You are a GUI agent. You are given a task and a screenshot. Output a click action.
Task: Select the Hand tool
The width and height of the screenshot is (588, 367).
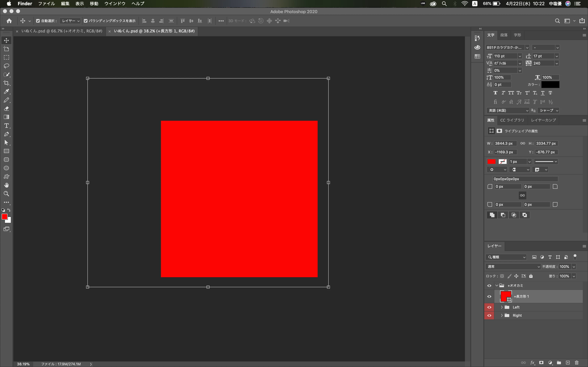(7, 185)
